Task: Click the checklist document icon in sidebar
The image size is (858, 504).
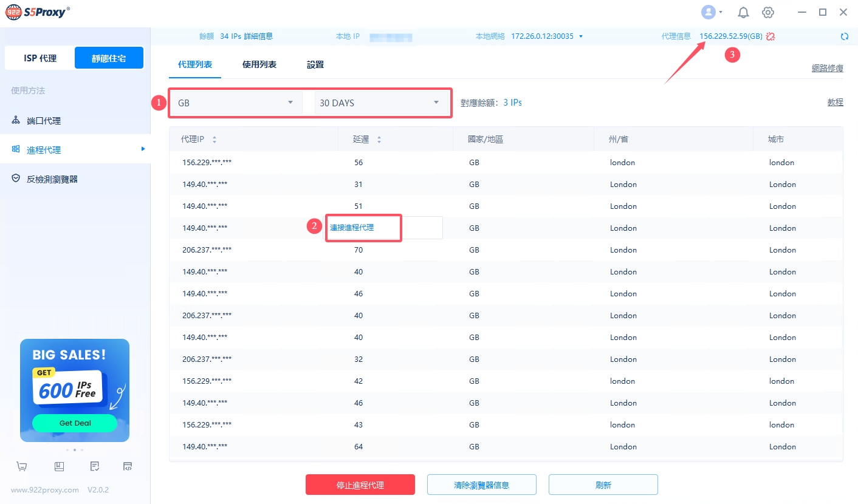Action: pos(94,466)
